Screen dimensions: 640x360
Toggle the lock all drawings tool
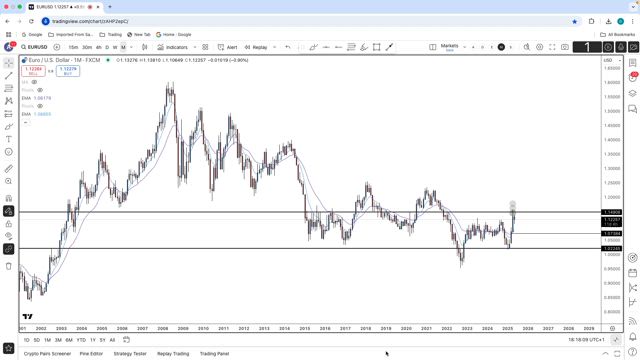coord(9,224)
